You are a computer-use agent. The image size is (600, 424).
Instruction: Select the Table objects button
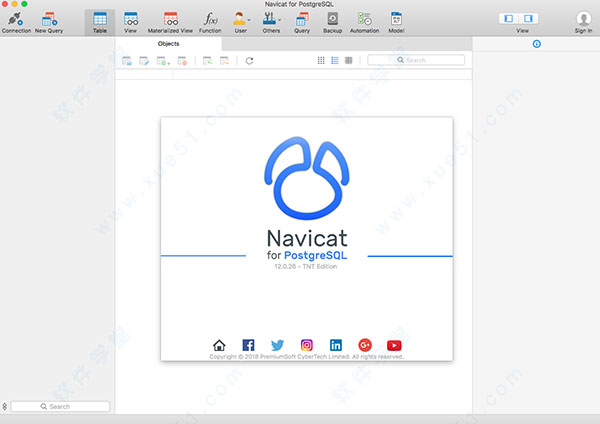(100, 23)
